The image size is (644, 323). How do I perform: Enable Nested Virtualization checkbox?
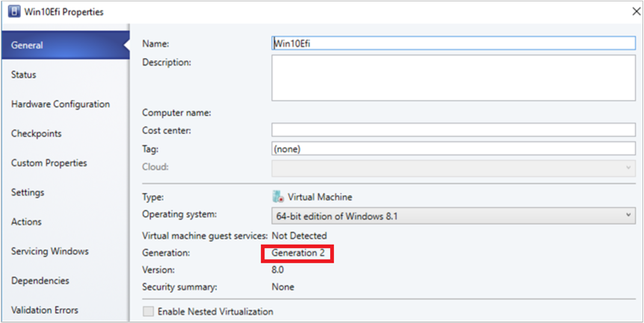(x=148, y=312)
